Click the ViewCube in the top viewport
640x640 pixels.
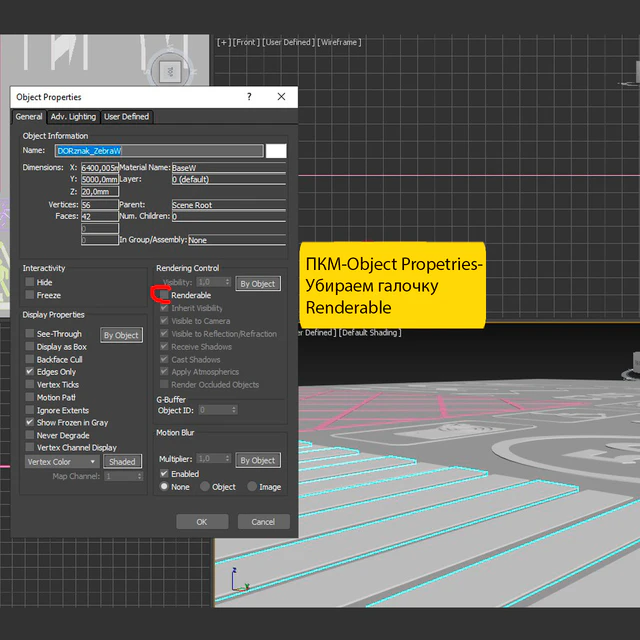170,71
